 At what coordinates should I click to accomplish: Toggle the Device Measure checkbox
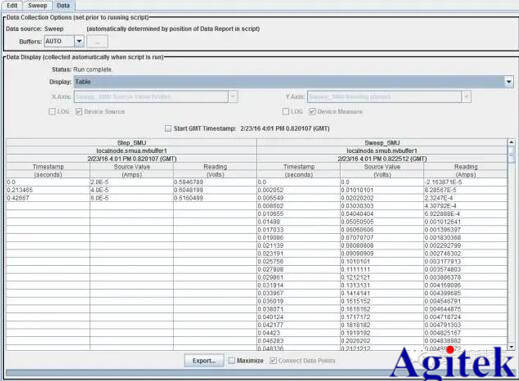click(312, 111)
